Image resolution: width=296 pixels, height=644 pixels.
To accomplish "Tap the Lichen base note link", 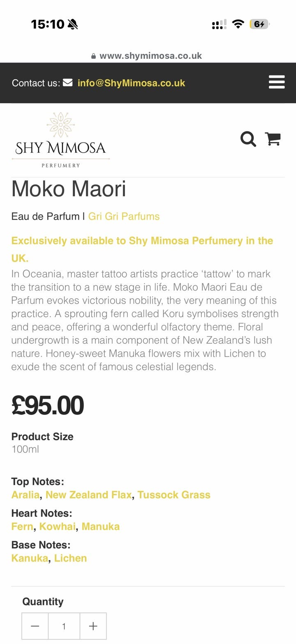I will [x=70, y=558].
